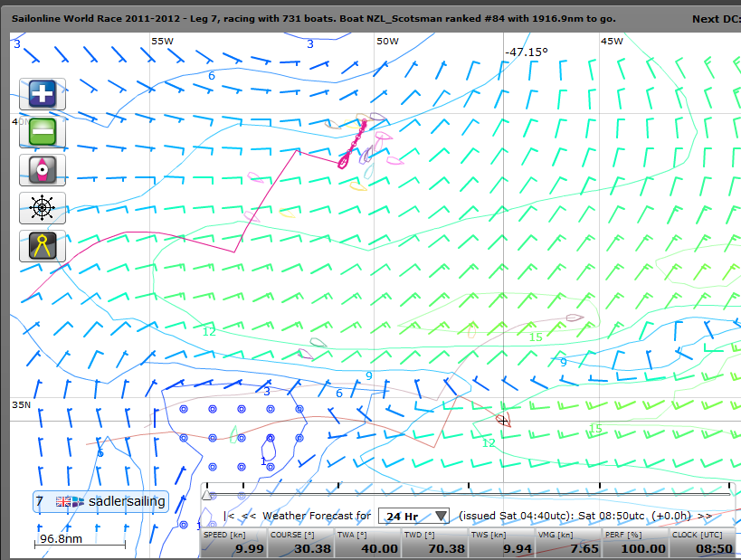741x560 pixels.
Task: Jump to first forecast with |< control
Action: click(229, 516)
